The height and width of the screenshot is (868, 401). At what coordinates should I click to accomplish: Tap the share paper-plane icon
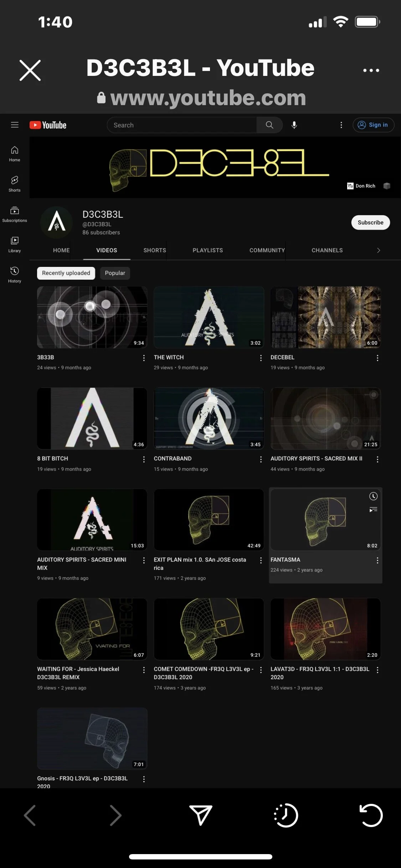[201, 815]
